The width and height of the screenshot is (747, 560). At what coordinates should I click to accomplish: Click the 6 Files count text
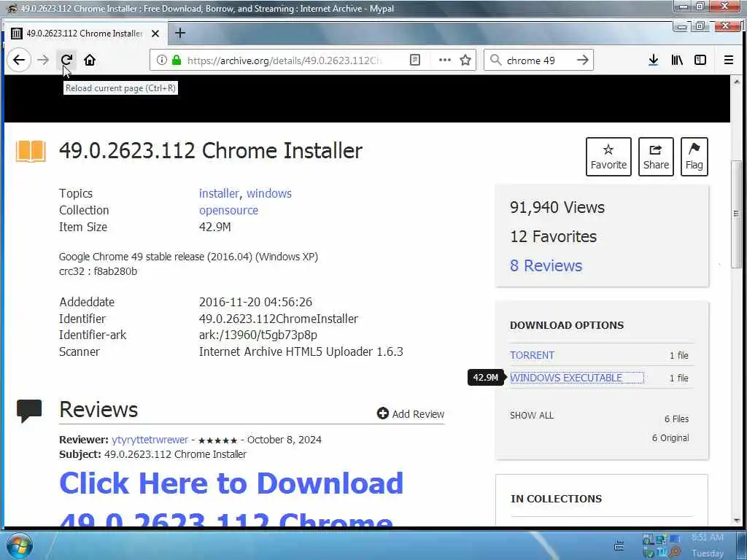coord(676,419)
